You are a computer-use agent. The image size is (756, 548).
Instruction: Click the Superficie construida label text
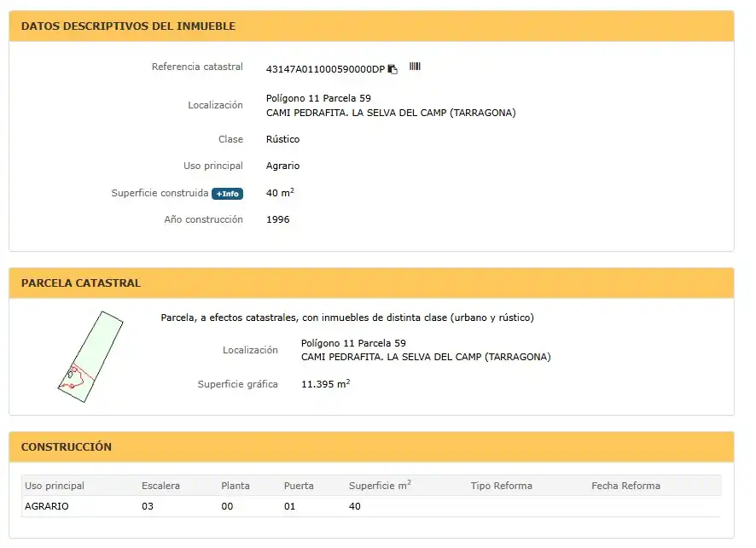click(160, 193)
